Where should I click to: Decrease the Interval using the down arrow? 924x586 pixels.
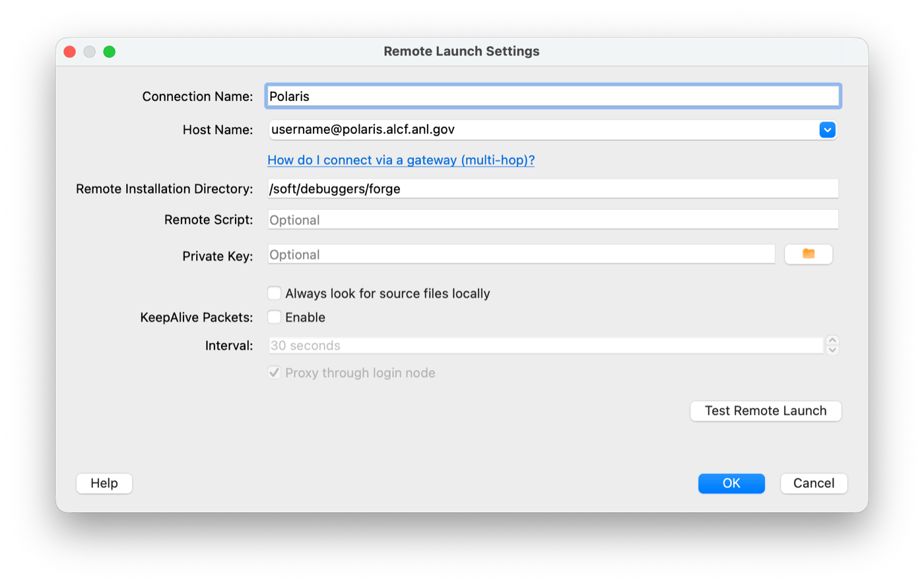[833, 350]
